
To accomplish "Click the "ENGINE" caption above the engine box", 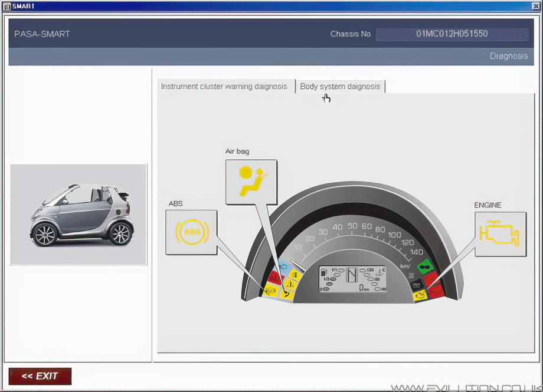I will [x=488, y=205].
